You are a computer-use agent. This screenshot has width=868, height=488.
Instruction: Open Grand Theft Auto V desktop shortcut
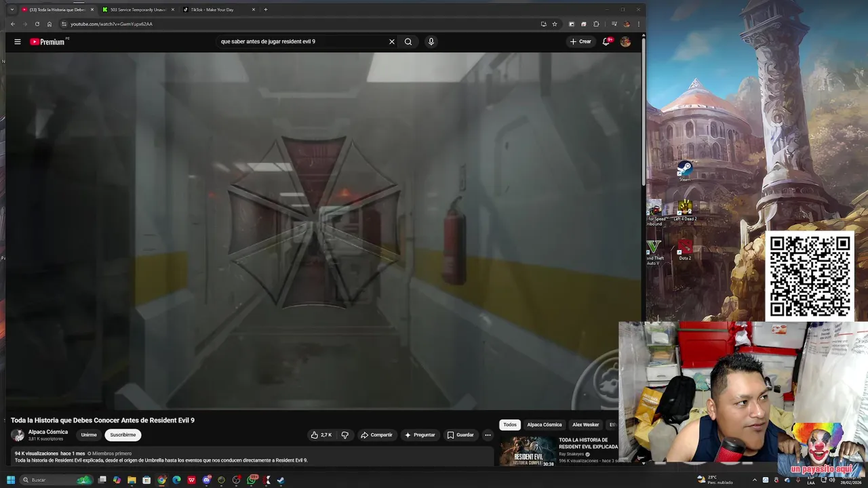pos(654,252)
